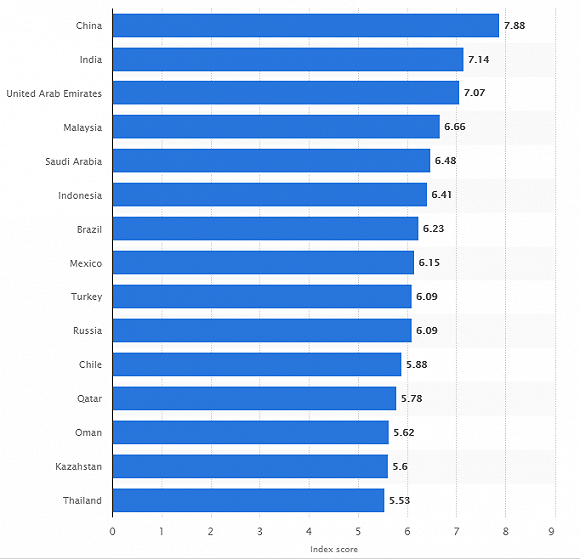Viewport: 580px width, 559px height.
Task: Click the Brazil bar
Action: click(266, 229)
